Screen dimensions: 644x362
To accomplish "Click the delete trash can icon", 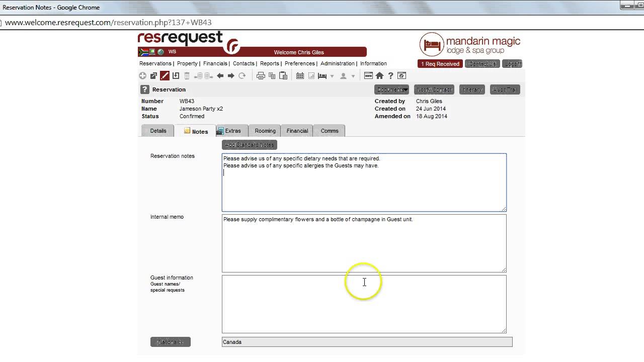I will point(187,76).
